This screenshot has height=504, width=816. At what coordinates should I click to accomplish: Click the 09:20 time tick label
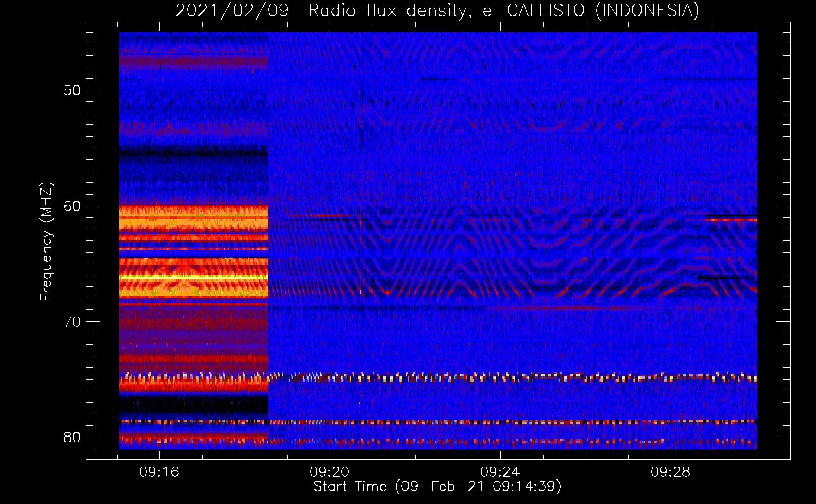330,472
